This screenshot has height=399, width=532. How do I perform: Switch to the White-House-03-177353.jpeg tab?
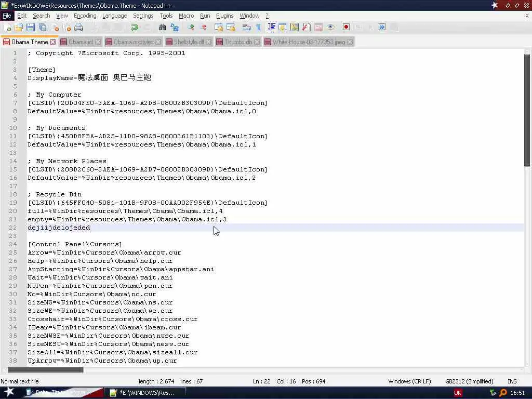tap(309, 42)
